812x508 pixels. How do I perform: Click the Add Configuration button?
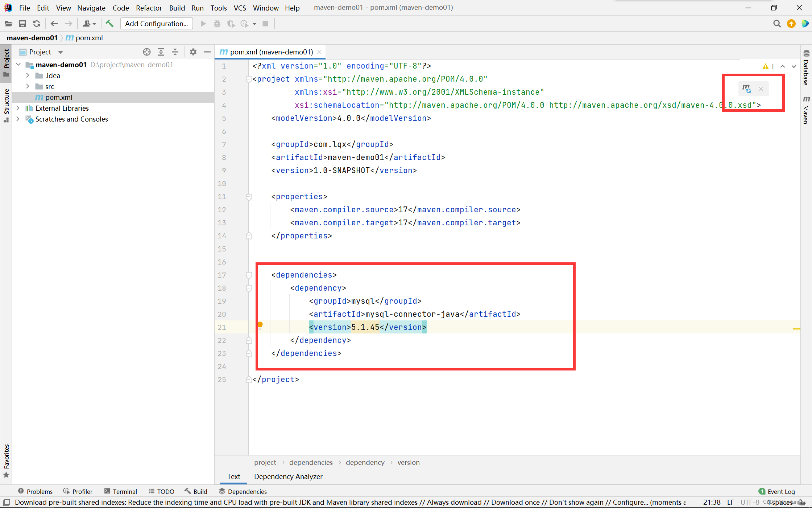click(x=156, y=24)
